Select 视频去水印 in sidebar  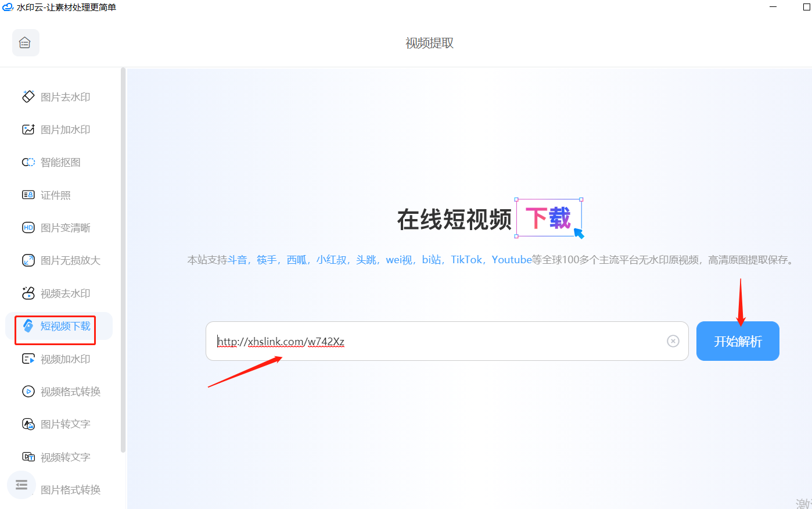59,293
